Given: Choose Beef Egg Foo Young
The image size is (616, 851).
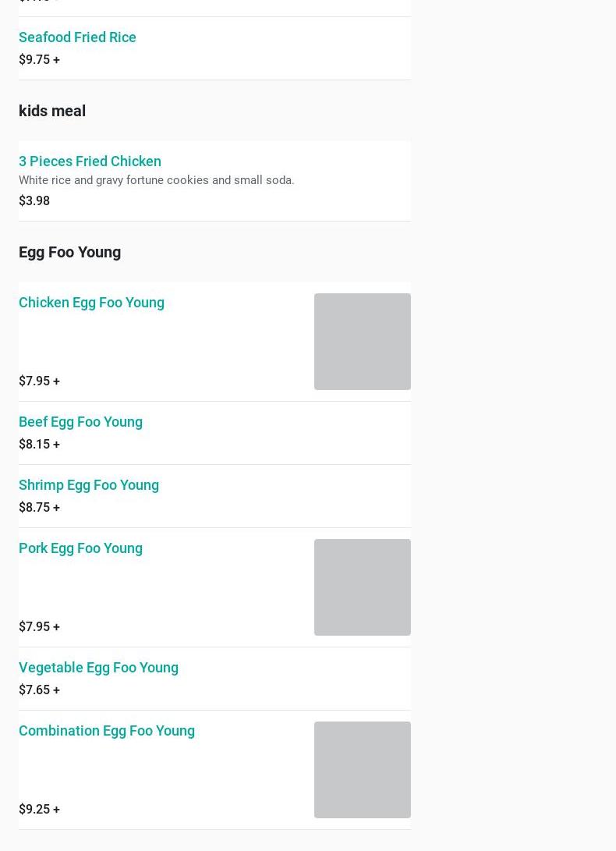Looking at the screenshot, I should (x=80, y=421).
